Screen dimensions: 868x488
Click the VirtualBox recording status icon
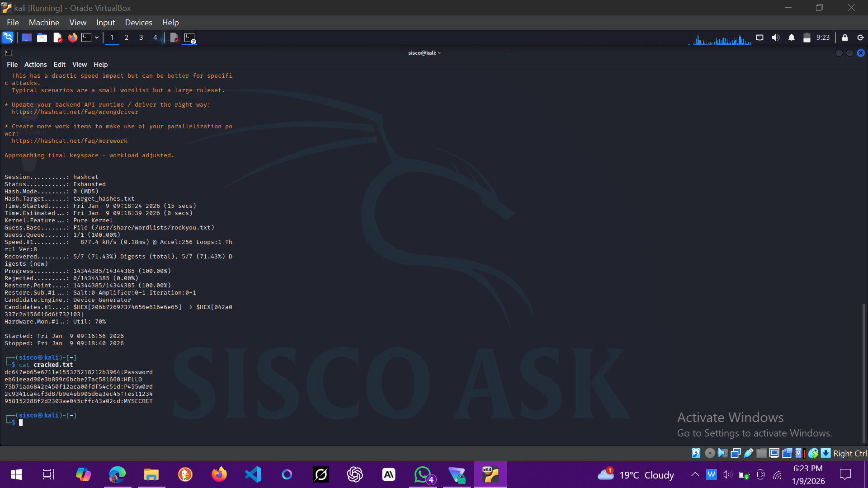click(x=787, y=453)
